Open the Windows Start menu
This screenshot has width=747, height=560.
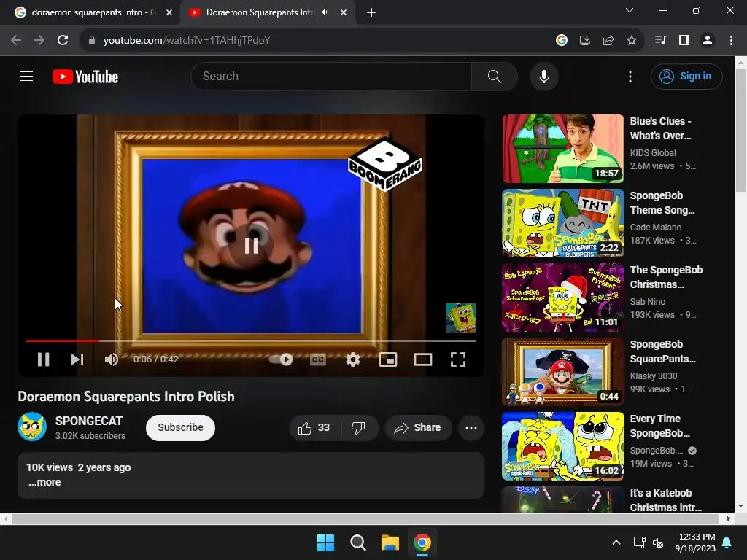326,542
